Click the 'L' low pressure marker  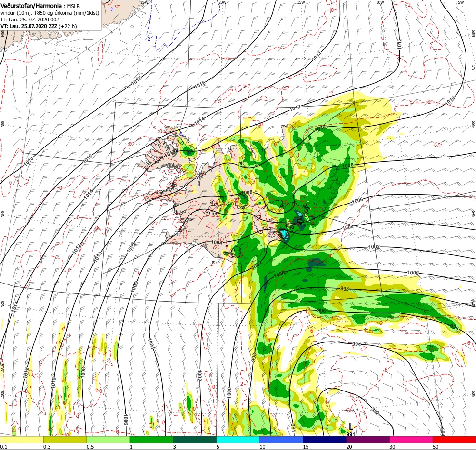pos(351,427)
